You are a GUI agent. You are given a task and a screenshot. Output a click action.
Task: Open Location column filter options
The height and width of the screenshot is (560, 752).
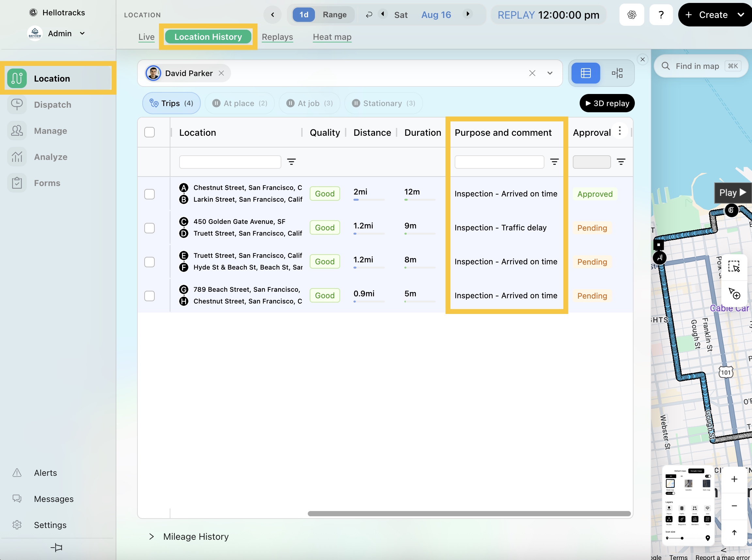tap(291, 162)
